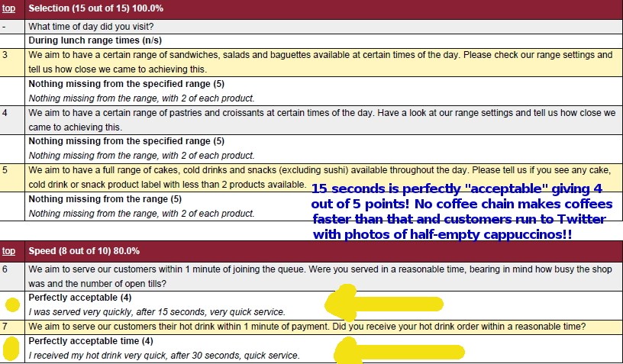The image size is (623, 364).
Task: Click question number 3 in the left column
Action: 5,55
